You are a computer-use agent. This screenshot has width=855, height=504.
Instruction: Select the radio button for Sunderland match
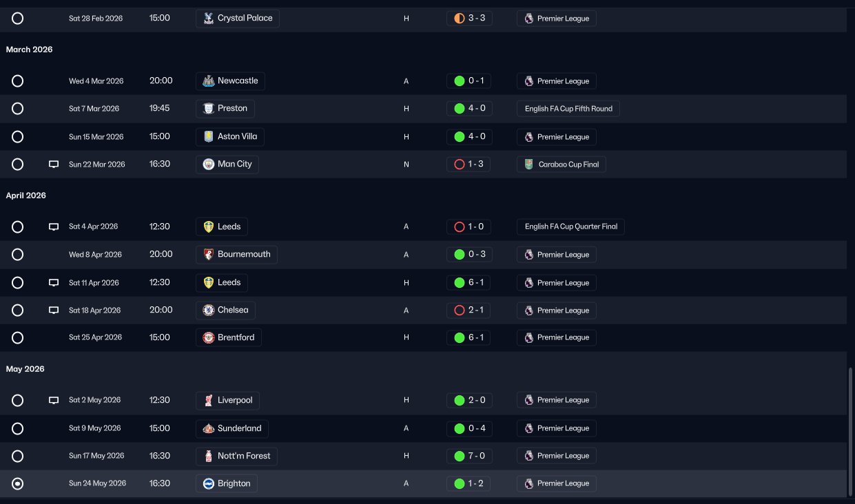click(18, 428)
